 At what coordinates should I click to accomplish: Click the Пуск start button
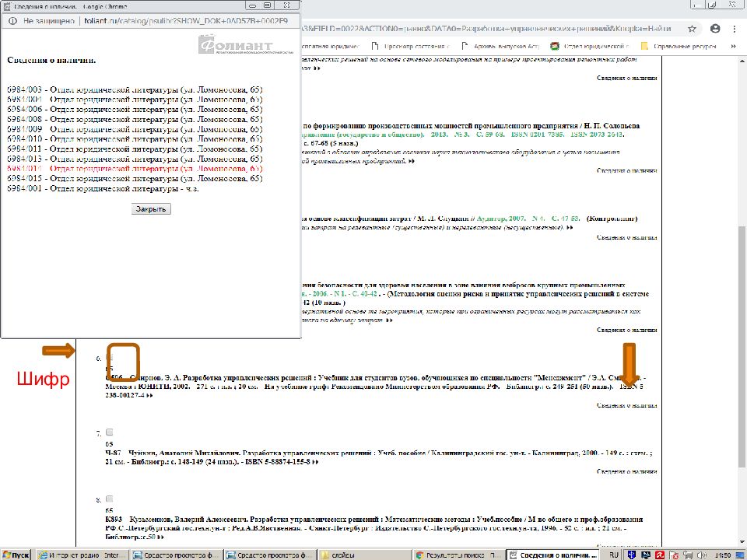[16, 555]
